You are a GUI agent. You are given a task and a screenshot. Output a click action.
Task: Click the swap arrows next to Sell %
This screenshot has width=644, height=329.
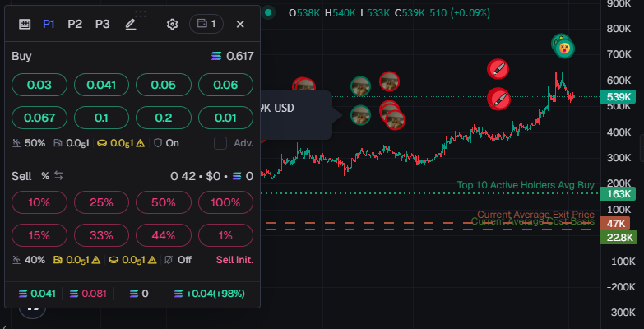click(58, 176)
